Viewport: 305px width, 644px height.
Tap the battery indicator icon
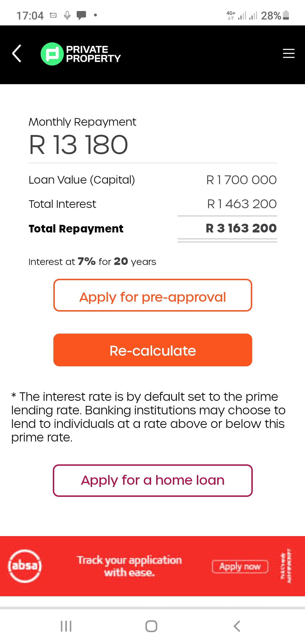tap(286, 15)
